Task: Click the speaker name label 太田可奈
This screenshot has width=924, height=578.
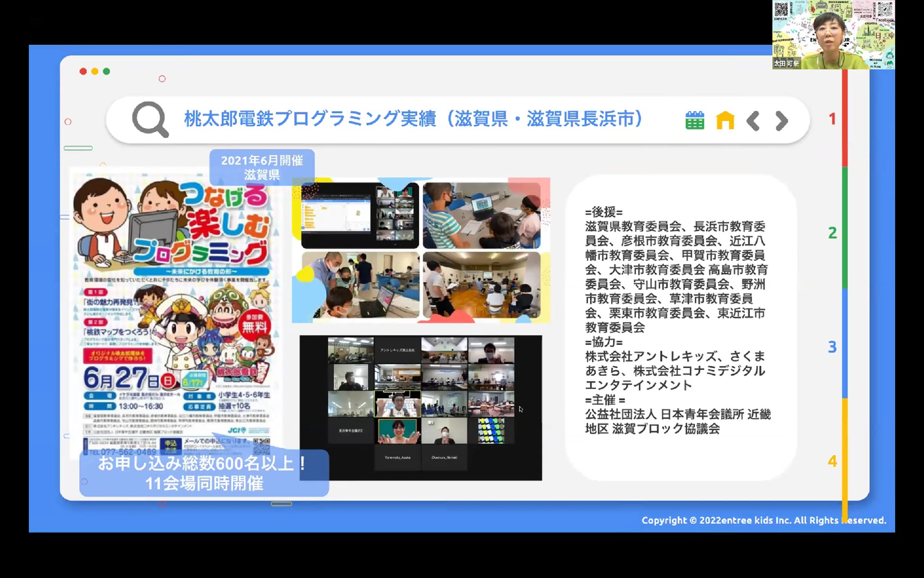Action: (x=786, y=64)
